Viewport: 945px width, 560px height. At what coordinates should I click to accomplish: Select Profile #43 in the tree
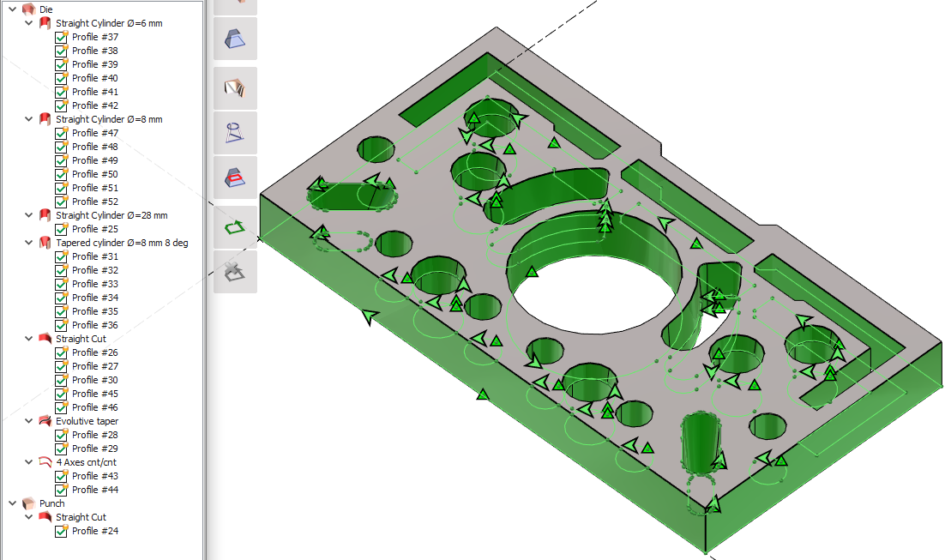coord(95,476)
